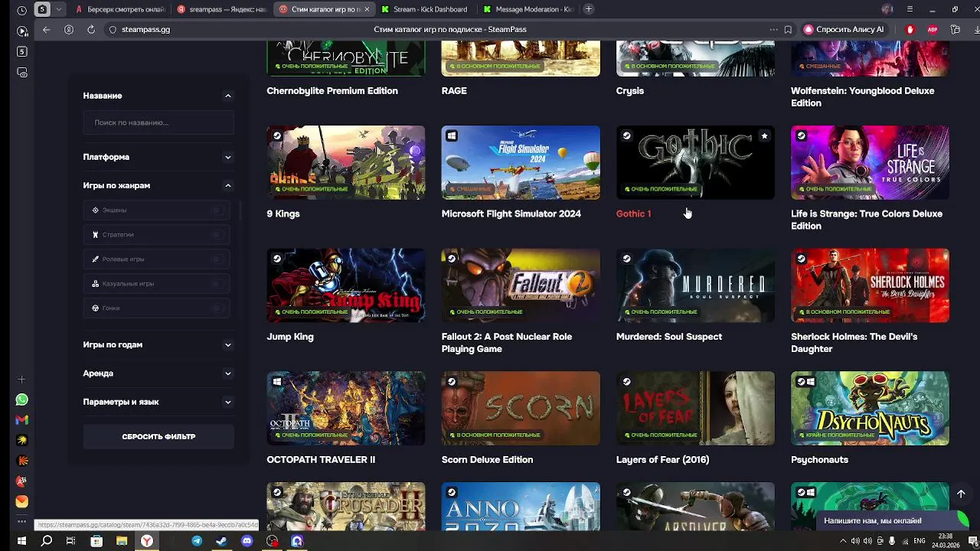This screenshot has height=551, width=980.
Task: Open Discord from the Windows taskbar
Action: pos(247,541)
